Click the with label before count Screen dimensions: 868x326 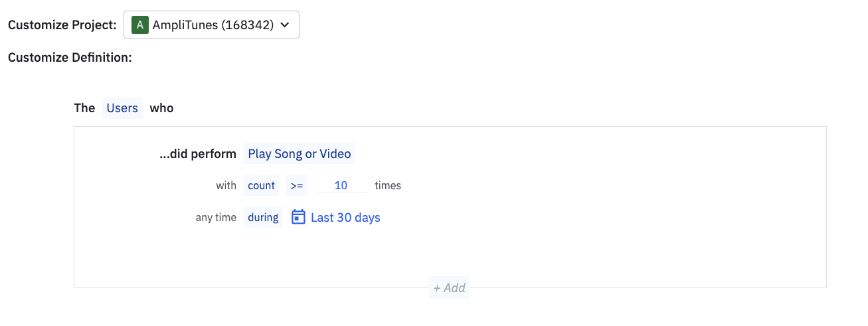(x=226, y=186)
